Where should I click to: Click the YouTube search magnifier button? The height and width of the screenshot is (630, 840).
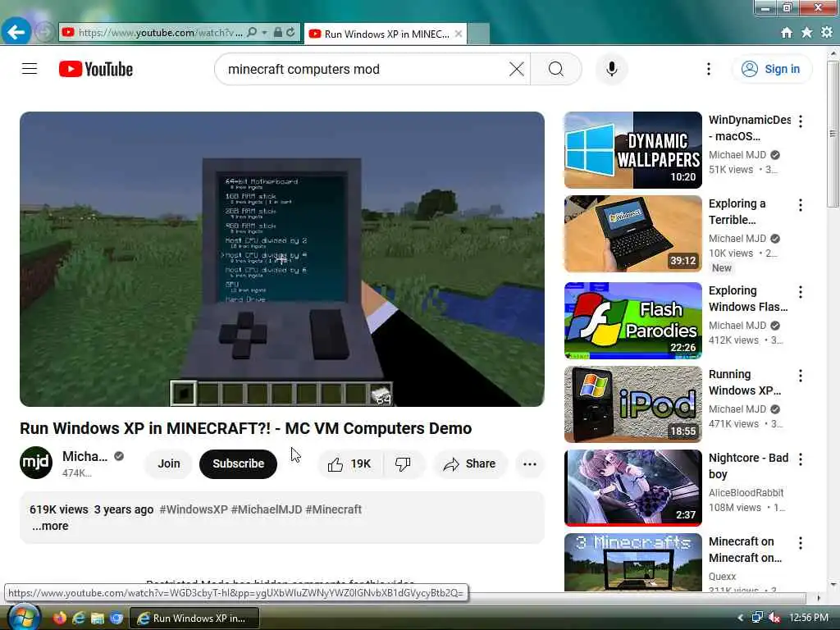click(556, 69)
